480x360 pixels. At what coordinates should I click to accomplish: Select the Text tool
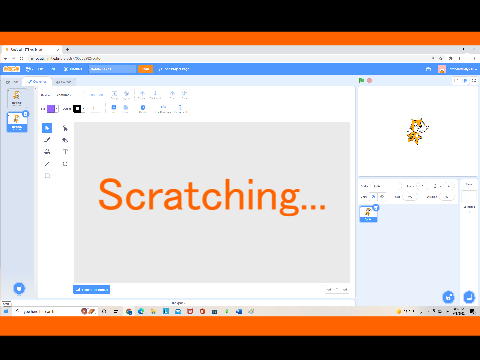coord(65,152)
